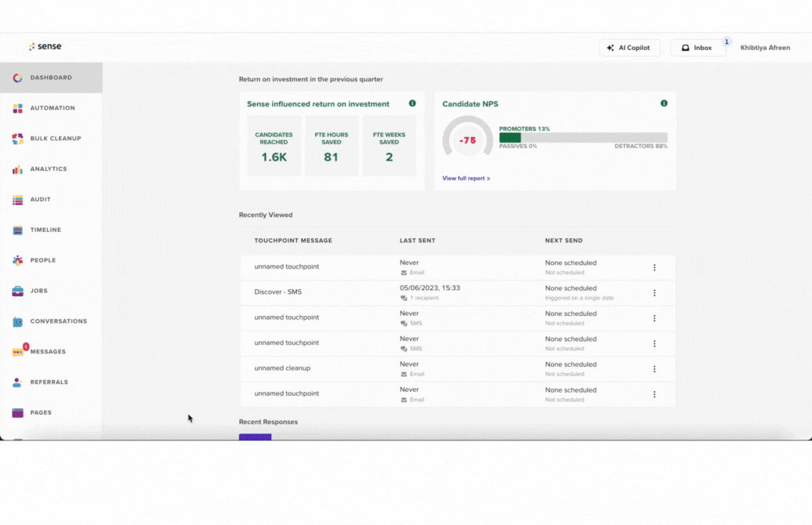Open the AI Copilot button
812x525 pixels.
pos(629,48)
